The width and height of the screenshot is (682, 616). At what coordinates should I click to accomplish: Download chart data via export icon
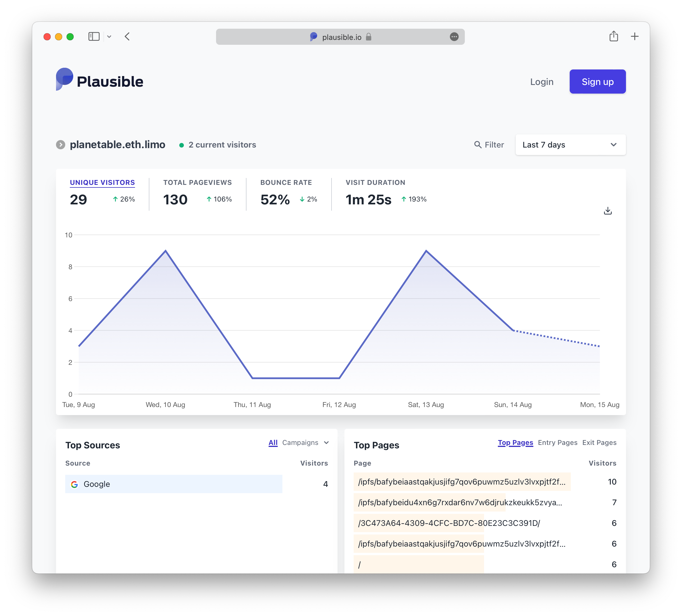click(608, 211)
